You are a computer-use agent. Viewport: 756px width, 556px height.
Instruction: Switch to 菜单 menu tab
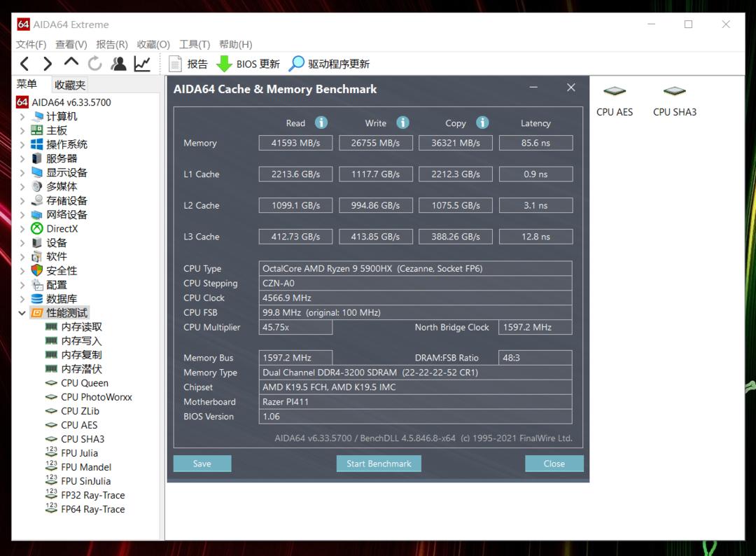(x=27, y=84)
